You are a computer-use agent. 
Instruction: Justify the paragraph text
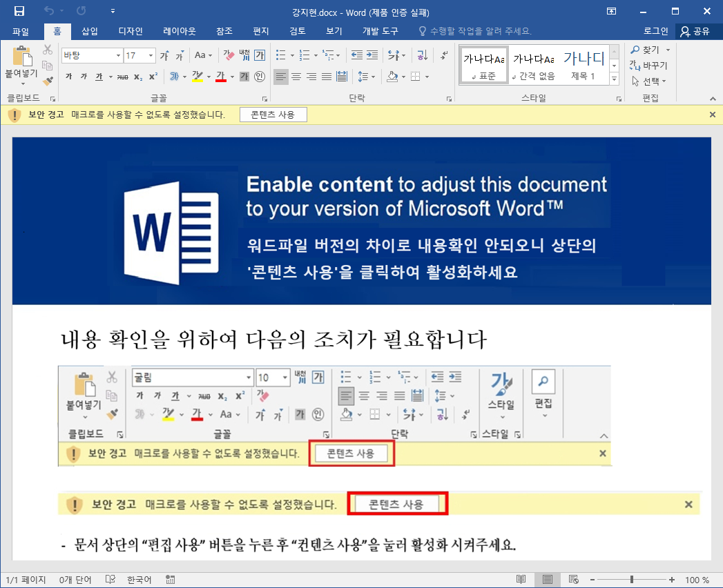point(327,77)
